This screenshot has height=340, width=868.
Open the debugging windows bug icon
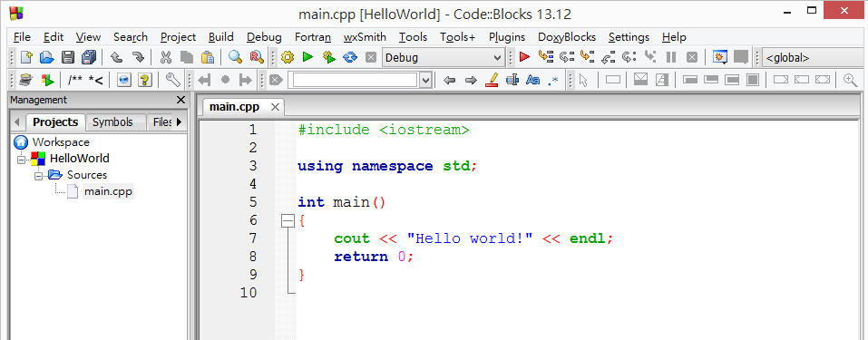(x=719, y=57)
